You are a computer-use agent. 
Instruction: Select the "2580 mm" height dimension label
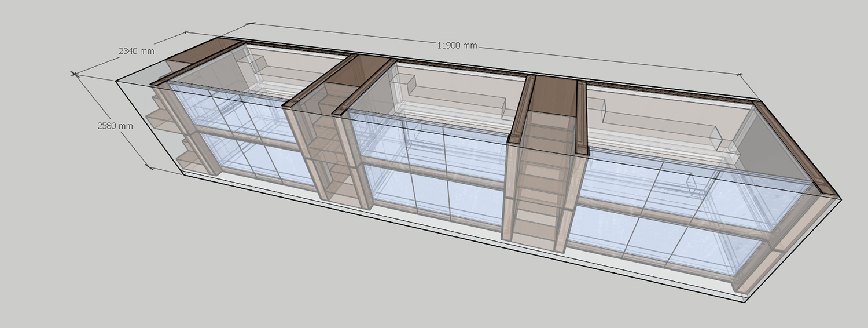click(x=115, y=126)
